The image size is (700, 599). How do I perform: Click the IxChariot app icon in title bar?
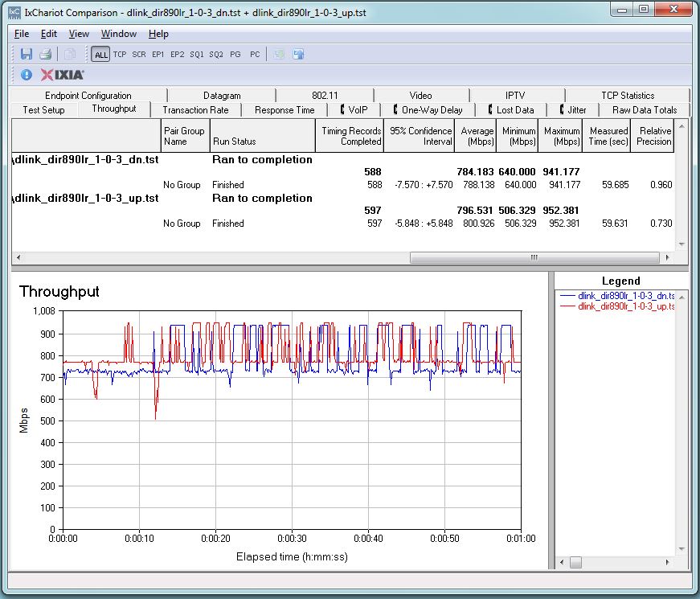coord(14,12)
